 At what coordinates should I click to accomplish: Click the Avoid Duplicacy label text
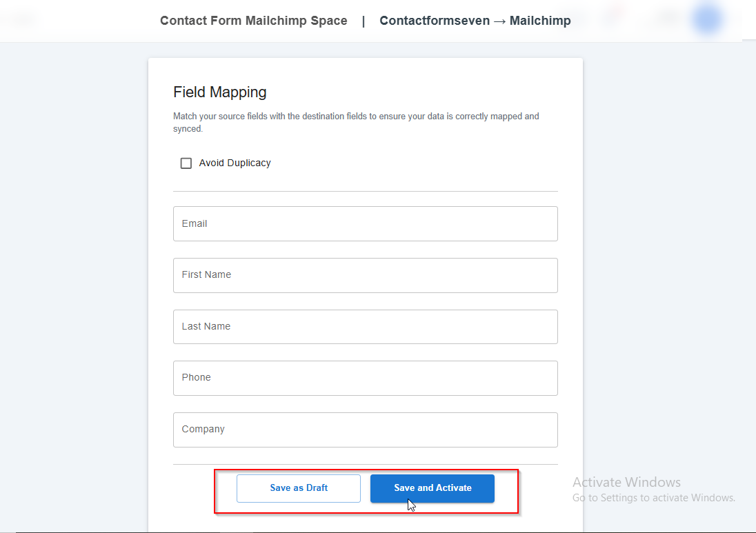point(235,163)
